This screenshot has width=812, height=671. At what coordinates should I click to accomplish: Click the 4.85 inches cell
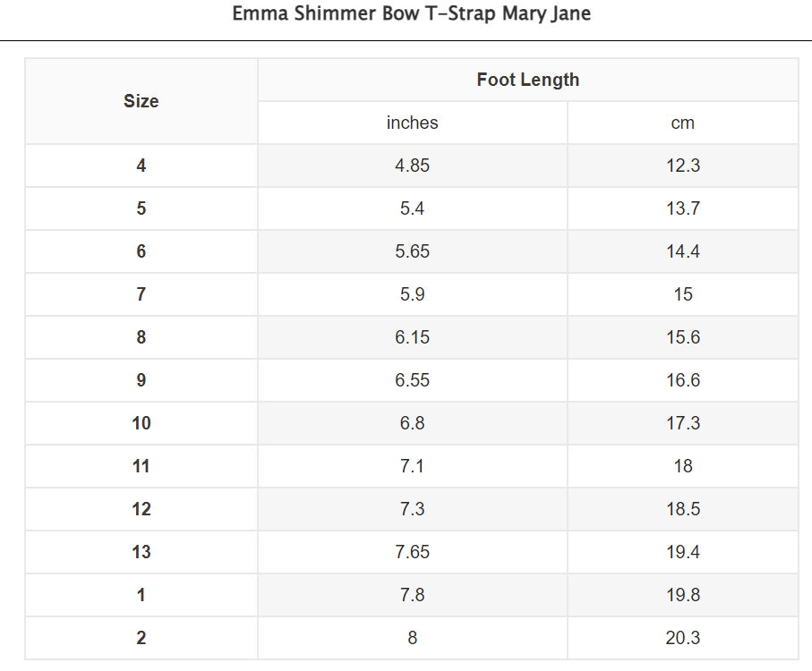pos(412,166)
